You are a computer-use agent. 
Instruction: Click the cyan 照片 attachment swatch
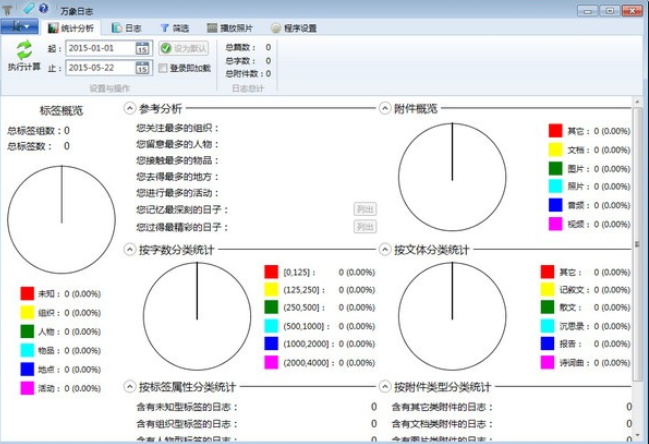pos(555,186)
